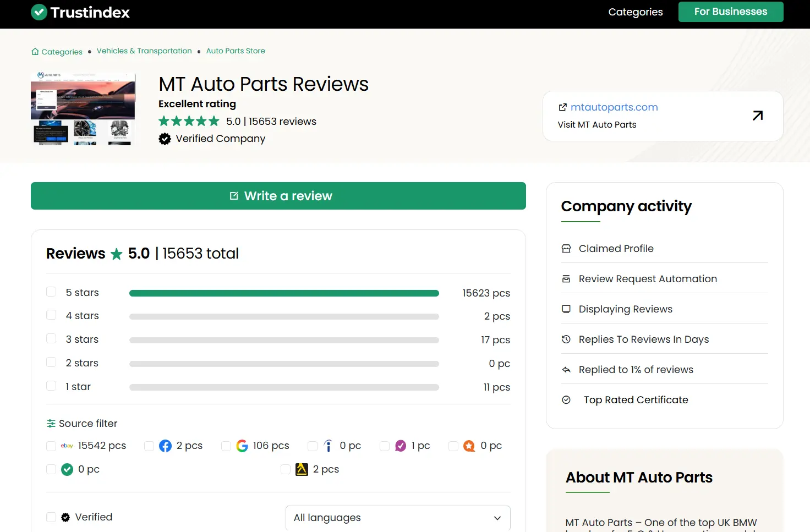This screenshot has width=810, height=532.
Task: Check the 1 star filter checkbox
Action: point(51,386)
